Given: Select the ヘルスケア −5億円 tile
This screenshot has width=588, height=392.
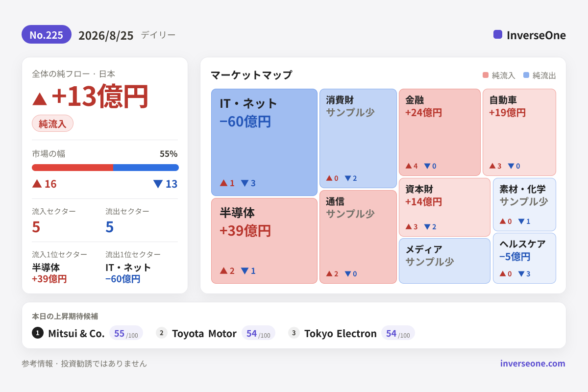Looking at the screenshot, I should tap(524, 258).
